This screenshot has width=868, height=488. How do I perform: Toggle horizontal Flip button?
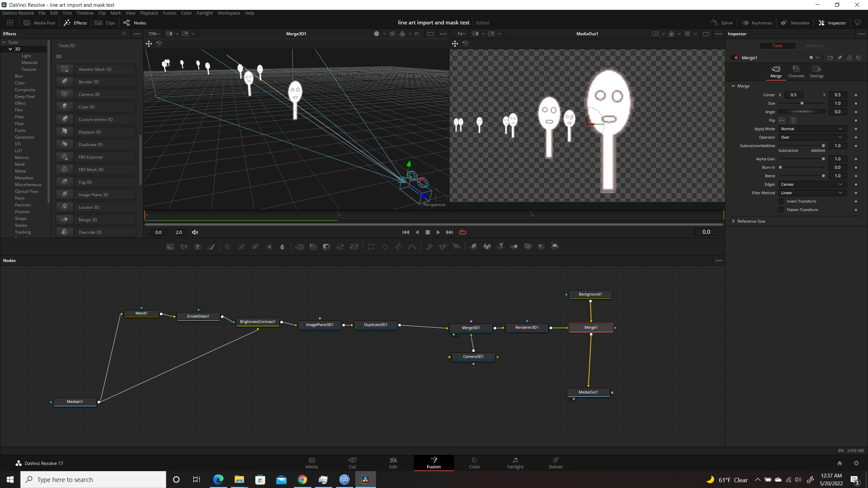782,120
